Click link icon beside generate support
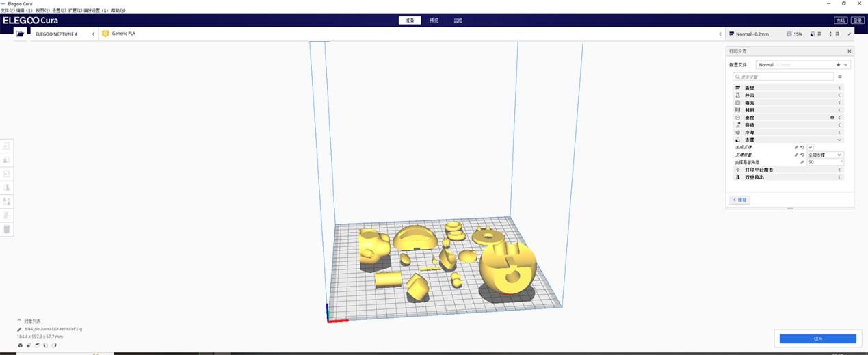 (796, 147)
